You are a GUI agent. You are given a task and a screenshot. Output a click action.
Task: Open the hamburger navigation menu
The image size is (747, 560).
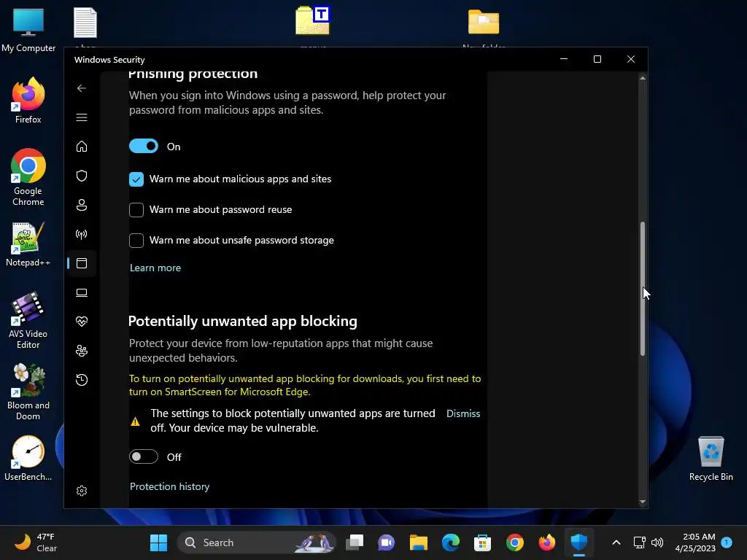[82, 117]
